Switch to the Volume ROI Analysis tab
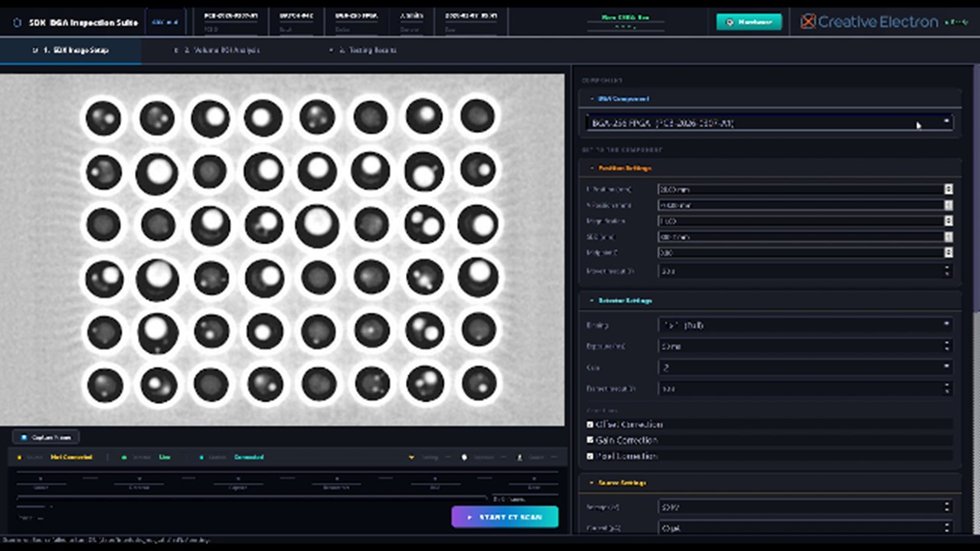Viewport: 980px width, 551px height. (x=217, y=51)
